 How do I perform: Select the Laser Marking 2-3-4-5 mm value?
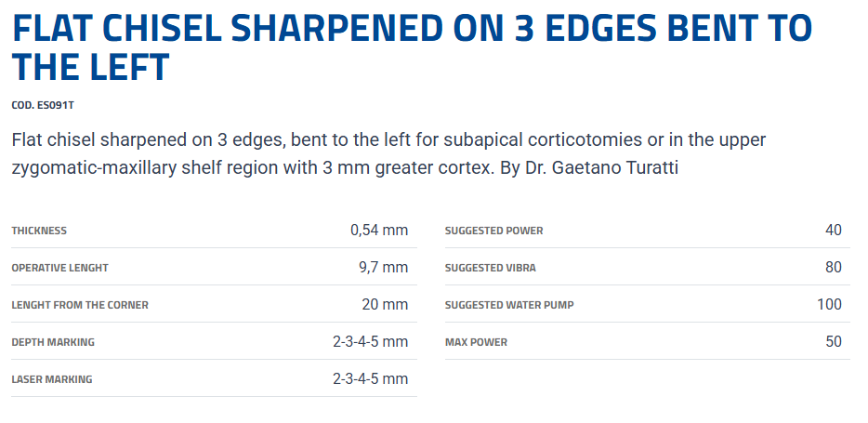click(x=370, y=379)
